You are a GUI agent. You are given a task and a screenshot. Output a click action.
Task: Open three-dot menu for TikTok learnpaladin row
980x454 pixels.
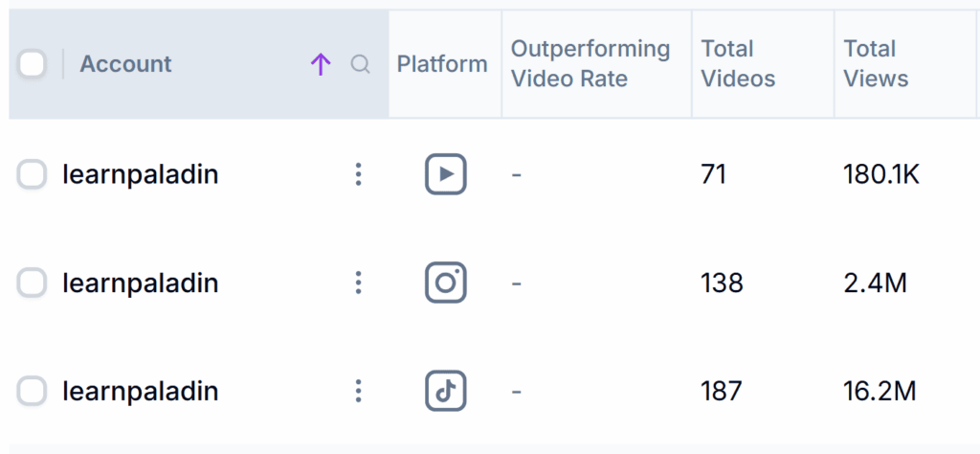[358, 391]
